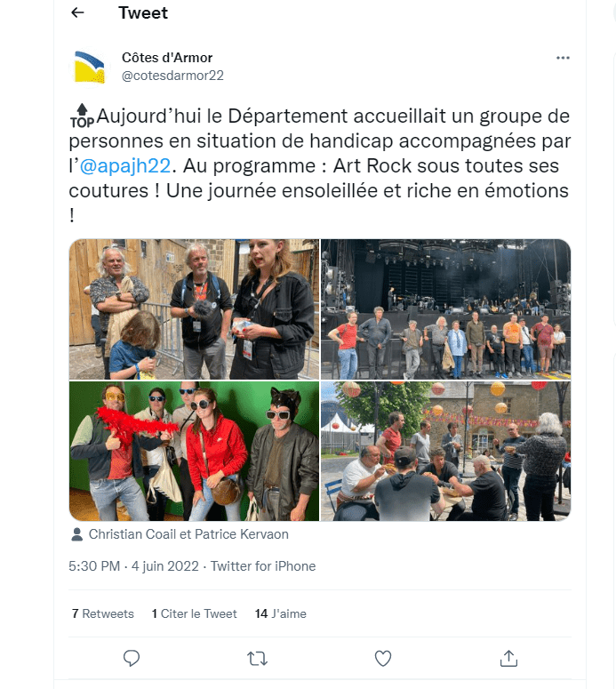616x689 pixels.
Task: Share the tweet via upload icon
Action: pos(508,658)
